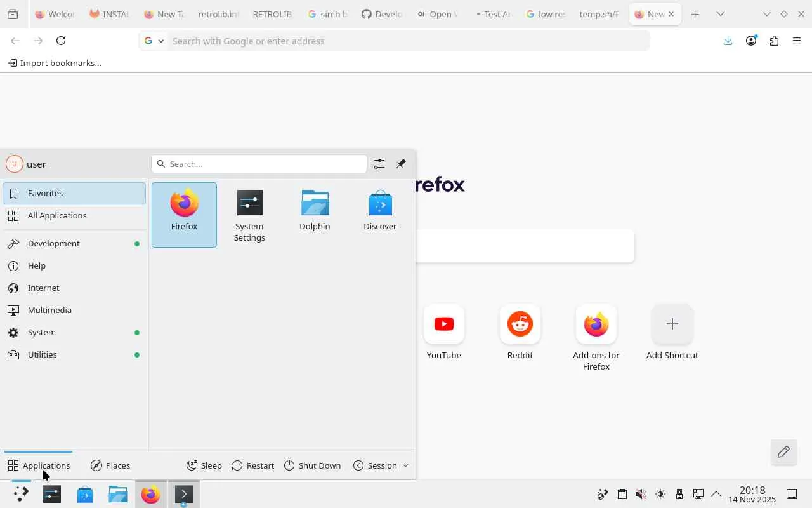Launch Firefox from the Favorites grid
Screen dimensions: 812x508
tap(184, 215)
